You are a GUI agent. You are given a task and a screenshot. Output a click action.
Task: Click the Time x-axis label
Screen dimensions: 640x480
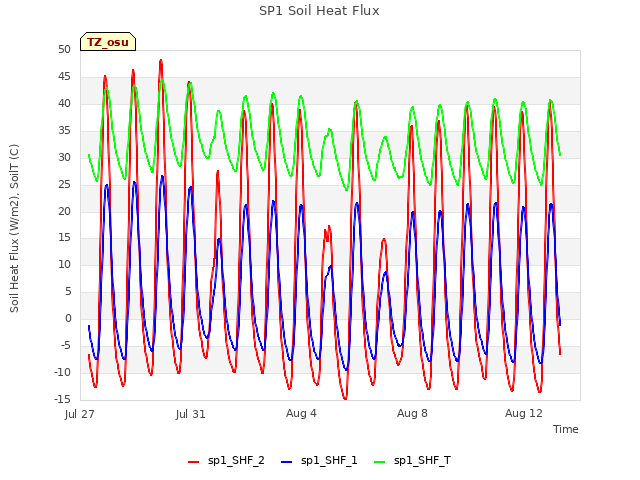pos(565,429)
